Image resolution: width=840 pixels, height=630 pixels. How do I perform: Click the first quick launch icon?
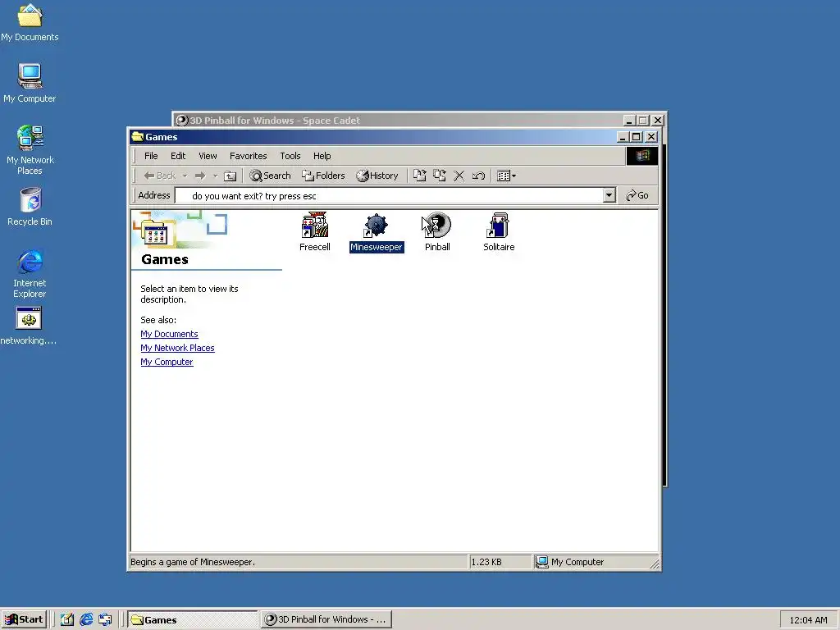67,619
